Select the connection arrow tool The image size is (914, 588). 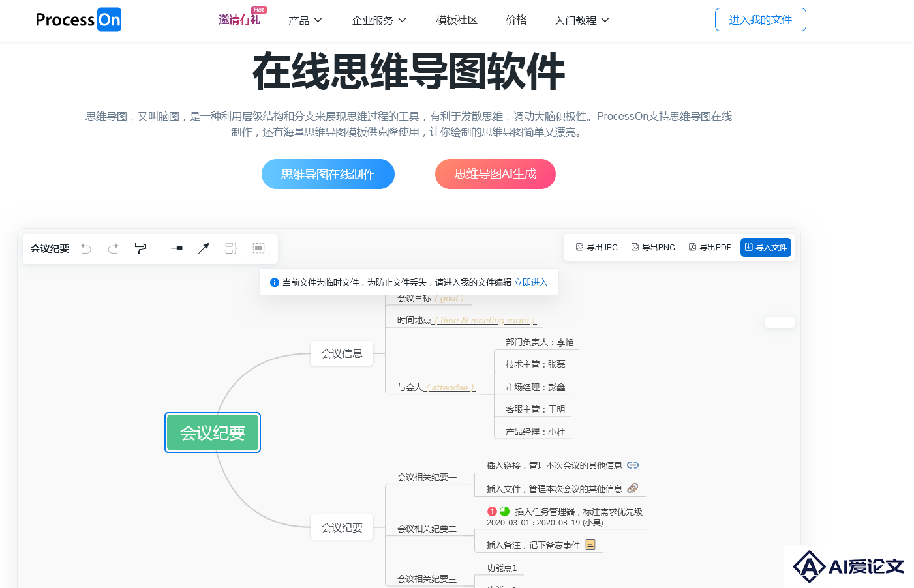coord(204,248)
